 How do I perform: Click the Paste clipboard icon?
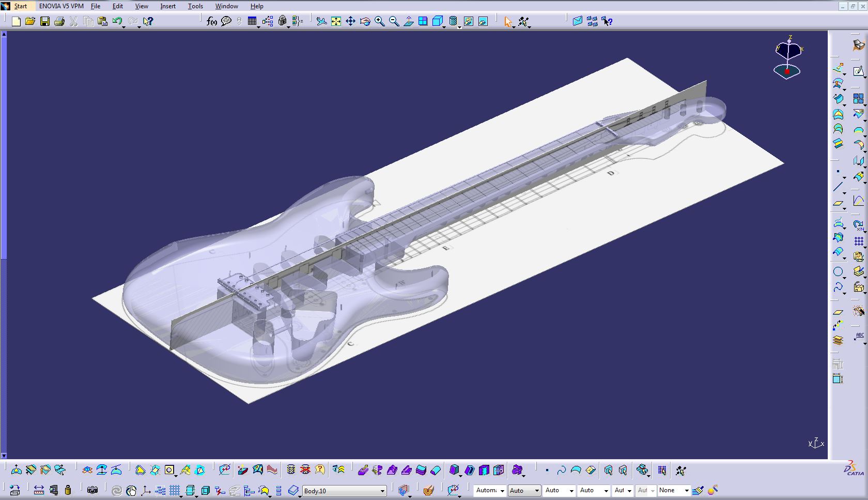(103, 21)
